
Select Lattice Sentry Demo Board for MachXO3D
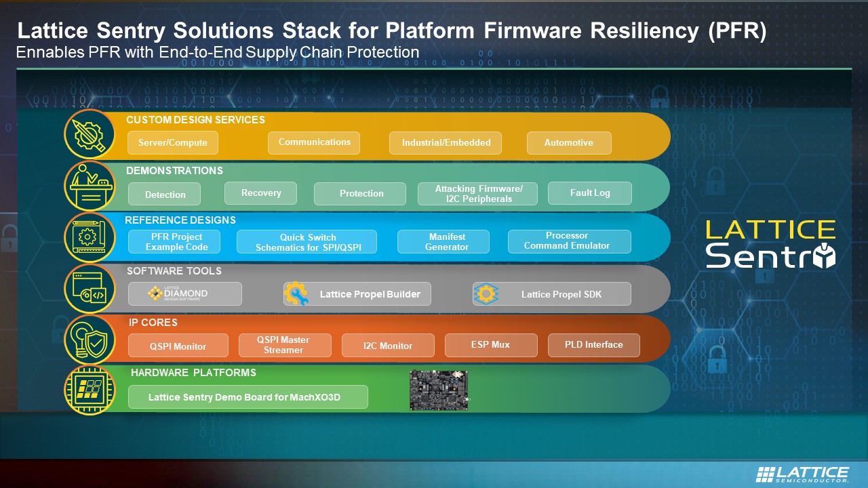(248, 397)
